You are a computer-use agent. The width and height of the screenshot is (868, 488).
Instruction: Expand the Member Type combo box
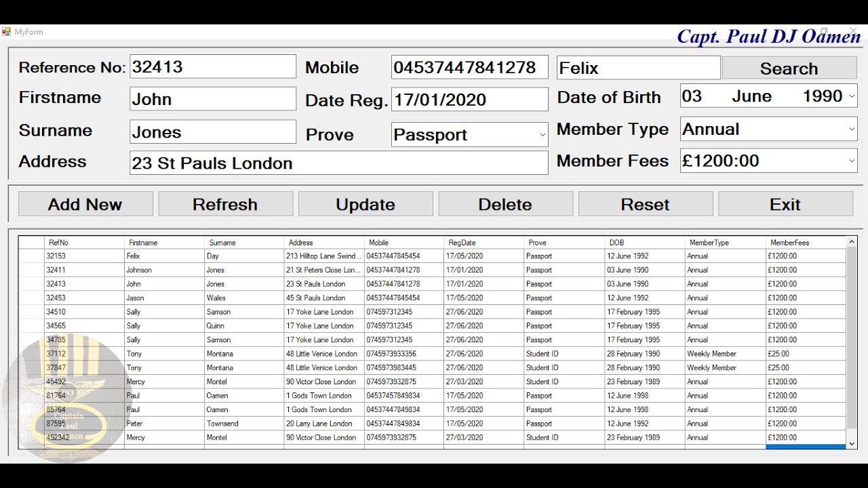click(852, 129)
